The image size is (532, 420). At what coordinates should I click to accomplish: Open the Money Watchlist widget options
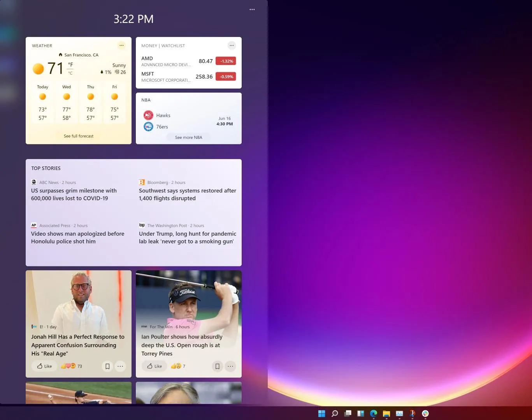[232, 45]
